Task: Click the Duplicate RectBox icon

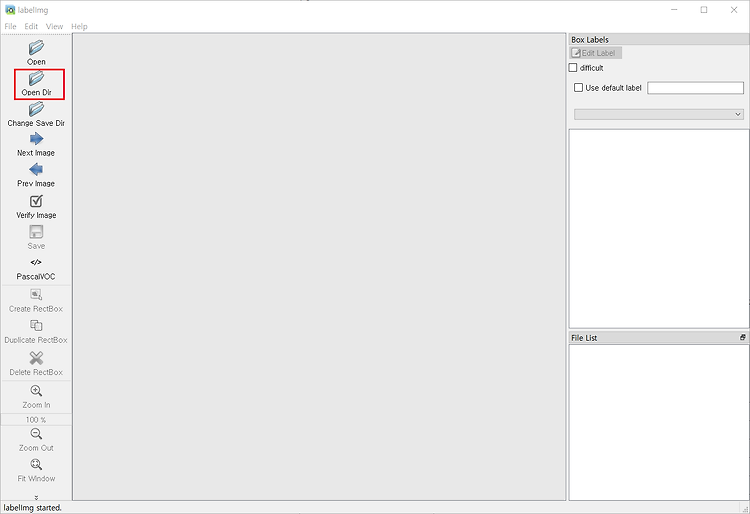Action: click(x=36, y=326)
